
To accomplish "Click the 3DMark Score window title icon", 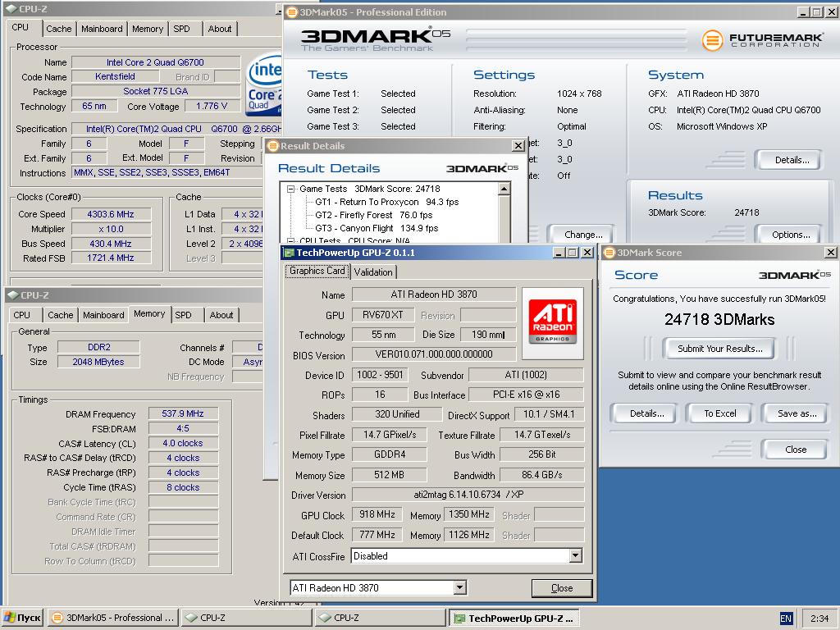I will pos(609,253).
